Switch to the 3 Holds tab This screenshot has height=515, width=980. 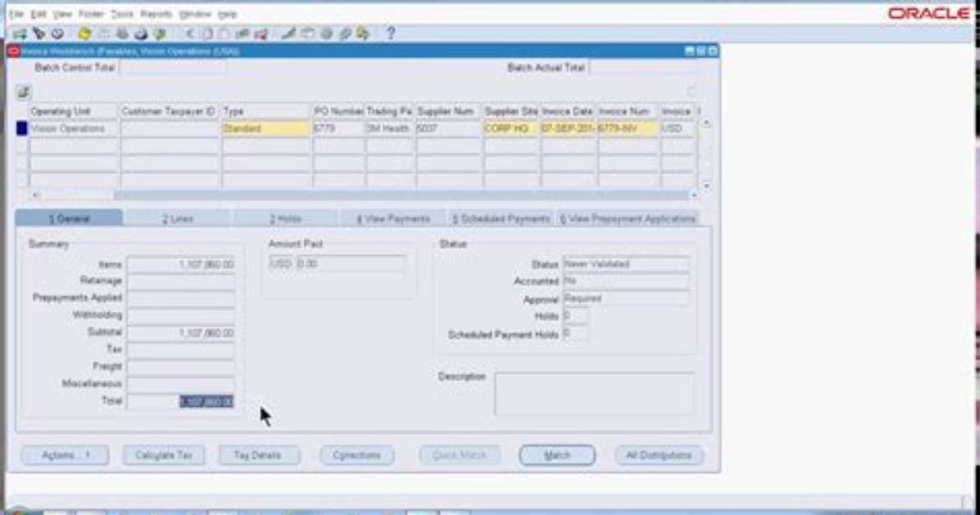click(286, 218)
